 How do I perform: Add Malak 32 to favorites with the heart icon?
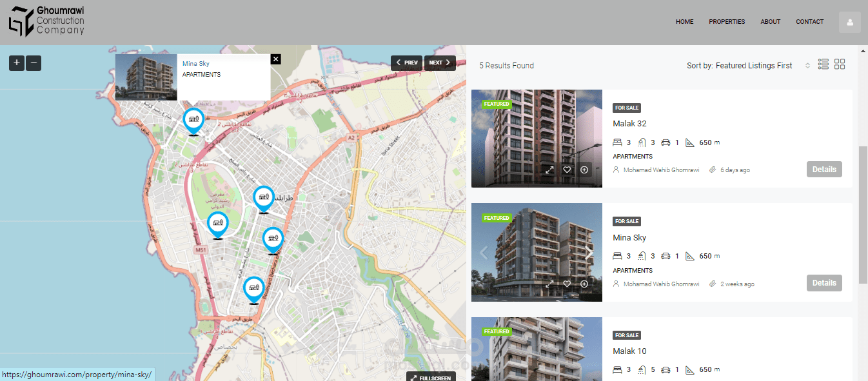567,170
